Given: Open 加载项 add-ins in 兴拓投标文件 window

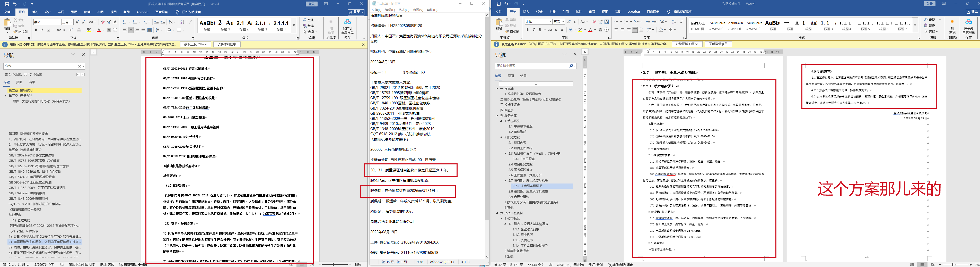Looking at the screenshot, I should click(952, 27).
